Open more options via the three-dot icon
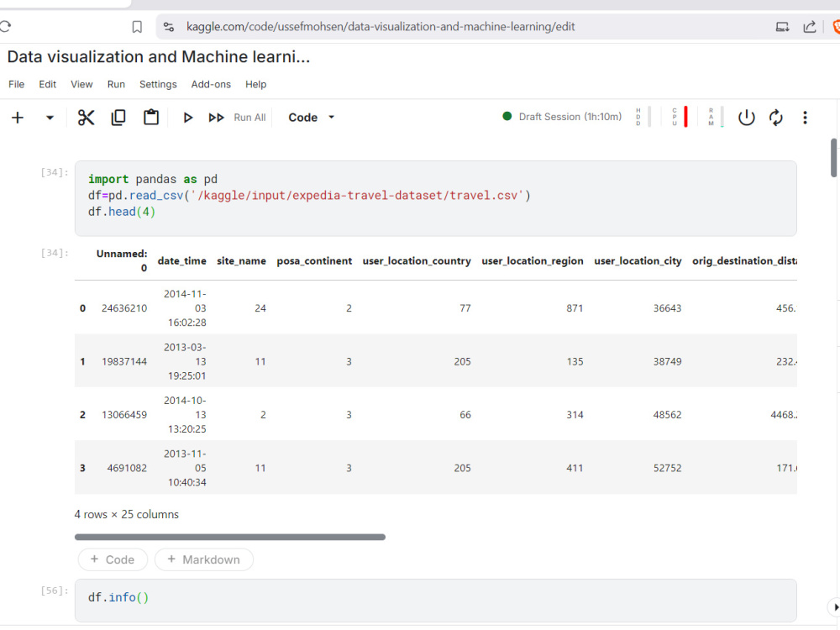This screenshot has height=630, width=840. click(805, 118)
